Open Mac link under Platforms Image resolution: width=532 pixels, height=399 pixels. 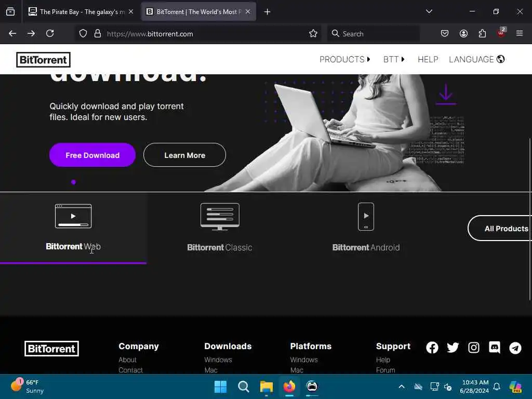(x=297, y=370)
